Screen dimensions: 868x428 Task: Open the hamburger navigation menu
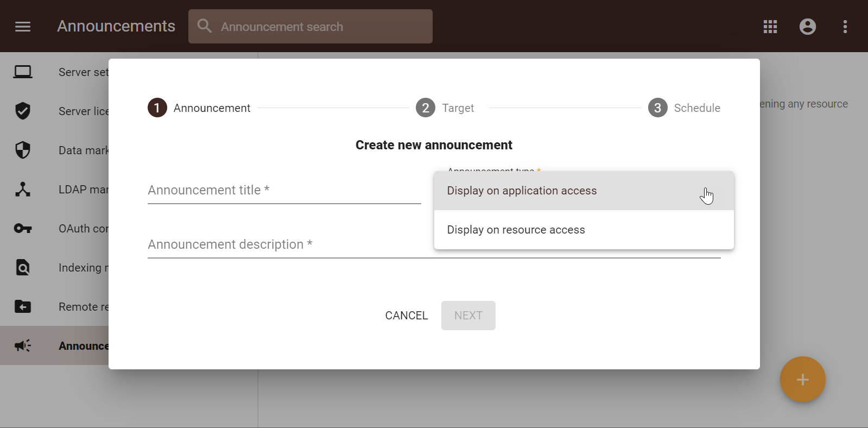[23, 27]
